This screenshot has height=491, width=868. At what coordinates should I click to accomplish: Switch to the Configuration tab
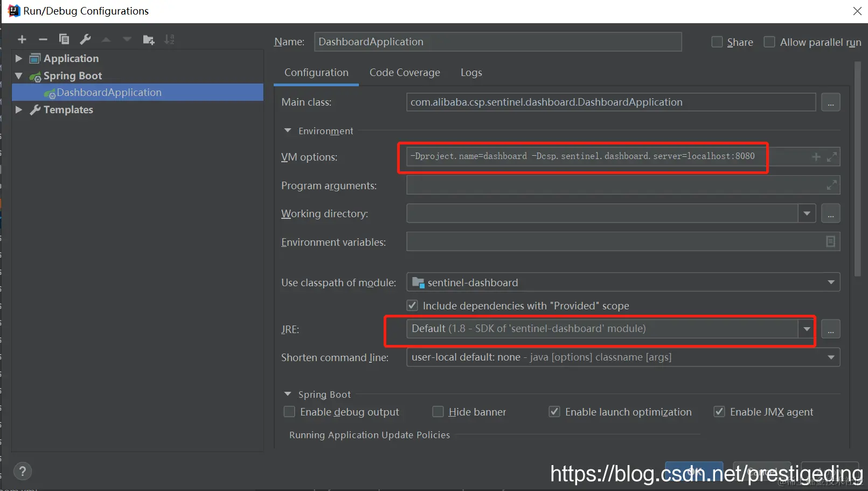tap(316, 73)
